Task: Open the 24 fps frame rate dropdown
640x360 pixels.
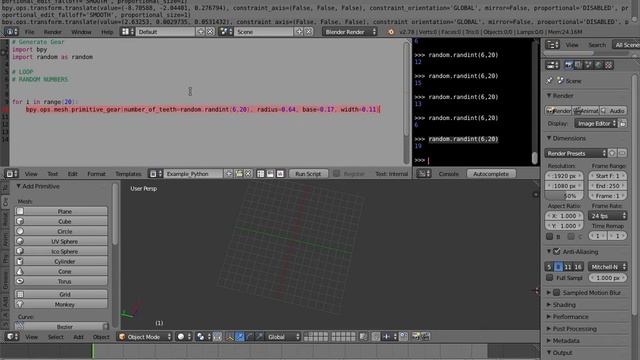Action: [x=608, y=216]
